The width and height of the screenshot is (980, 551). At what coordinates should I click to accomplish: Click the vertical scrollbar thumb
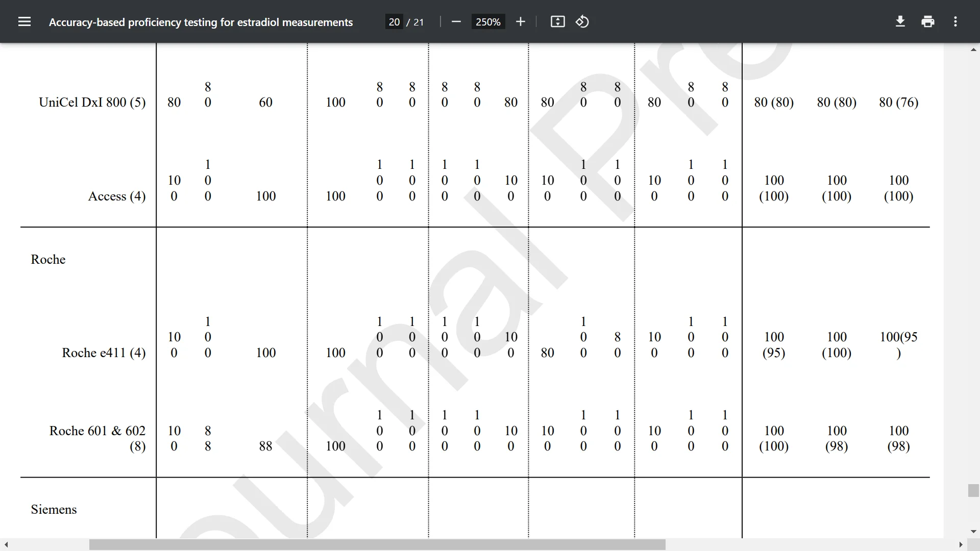pyautogui.click(x=973, y=490)
